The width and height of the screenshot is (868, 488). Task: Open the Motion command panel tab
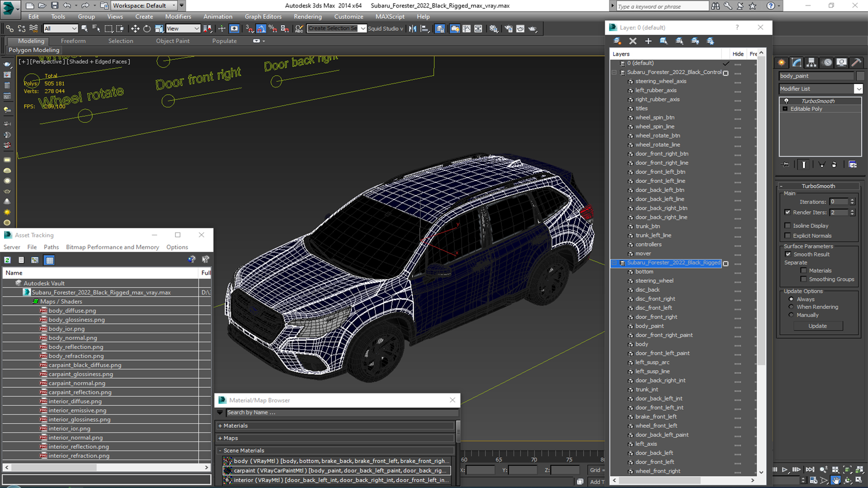(827, 62)
